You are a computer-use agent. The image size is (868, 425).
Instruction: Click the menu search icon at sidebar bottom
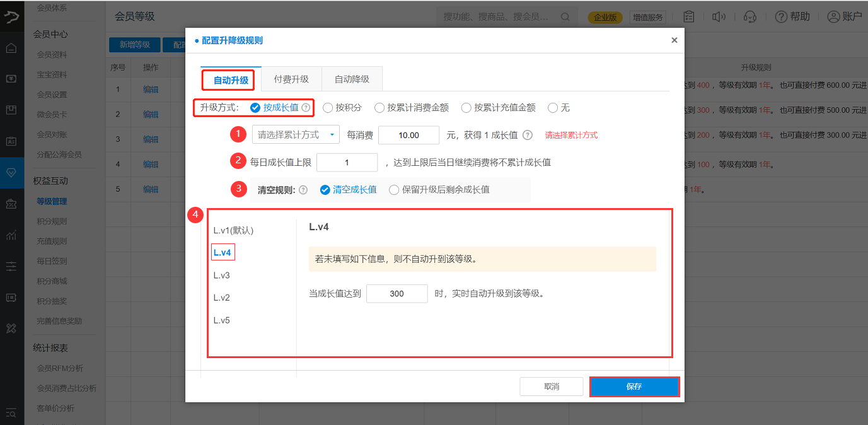click(x=11, y=413)
